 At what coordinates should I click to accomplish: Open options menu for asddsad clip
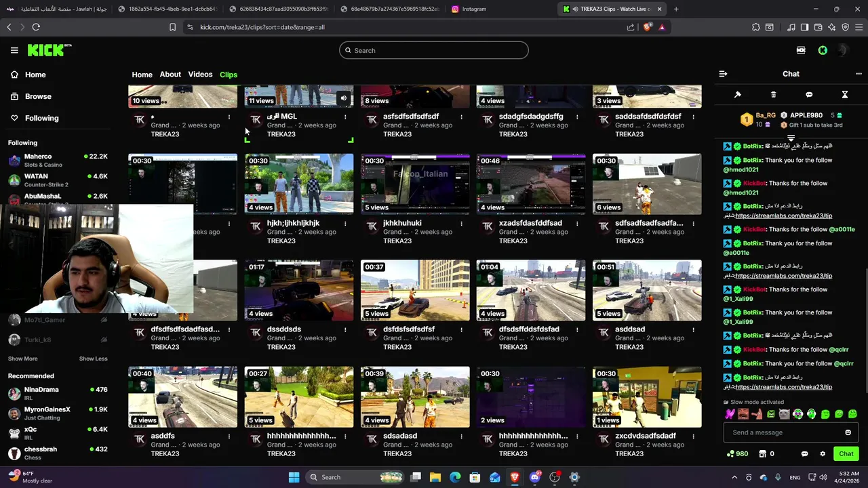point(693,329)
